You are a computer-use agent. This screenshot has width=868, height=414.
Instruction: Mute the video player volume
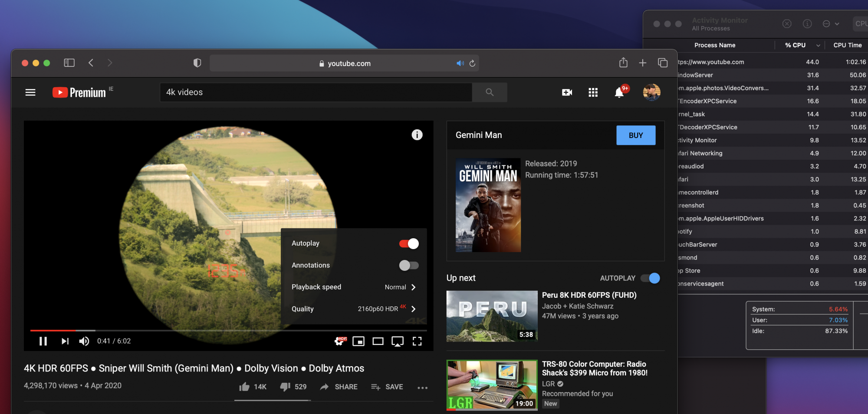point(84,341)
